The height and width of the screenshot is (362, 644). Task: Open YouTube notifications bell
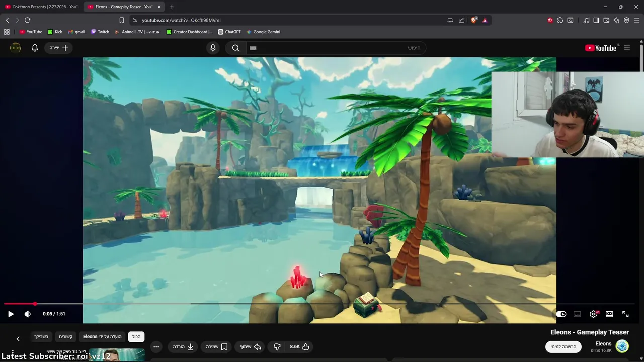tap(35, 48)
